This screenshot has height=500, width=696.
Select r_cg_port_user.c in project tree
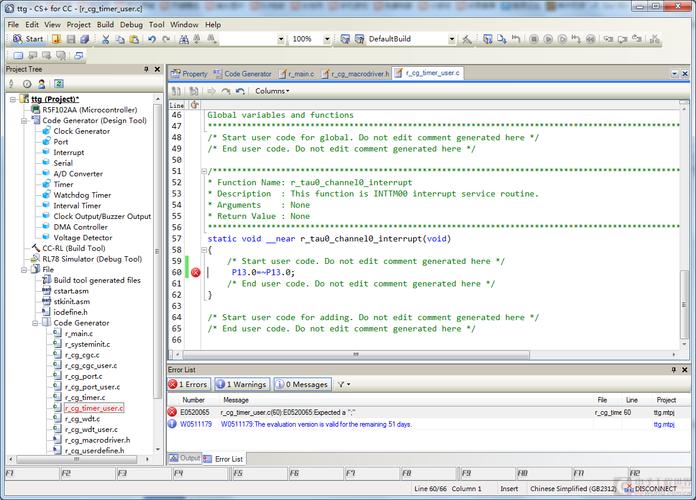92,387
